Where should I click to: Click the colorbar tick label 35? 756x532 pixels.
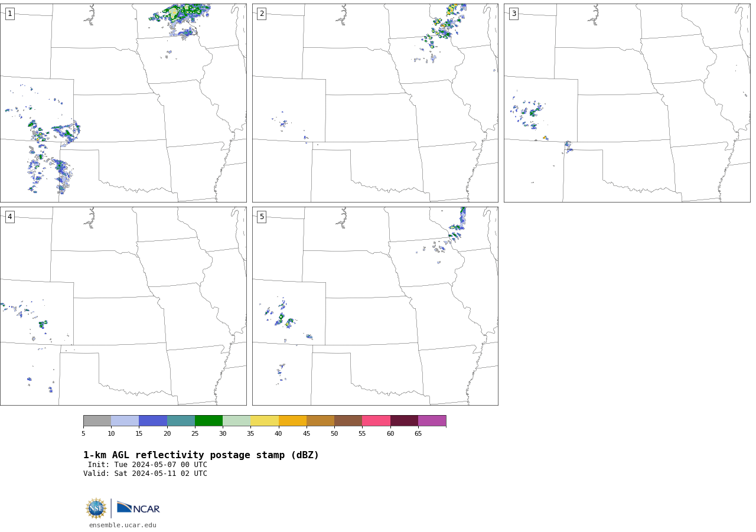pyautogui.click(x=250, y=433)
